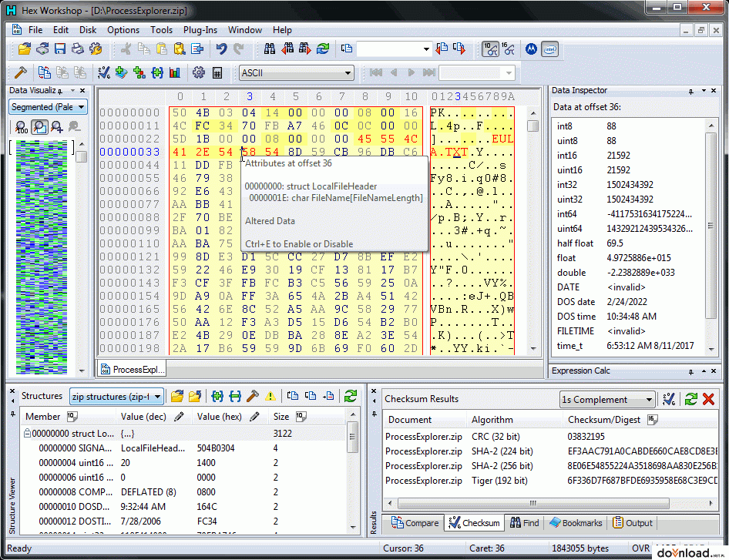Click the Compare files toolbar icon

click(x=44, y=72)
